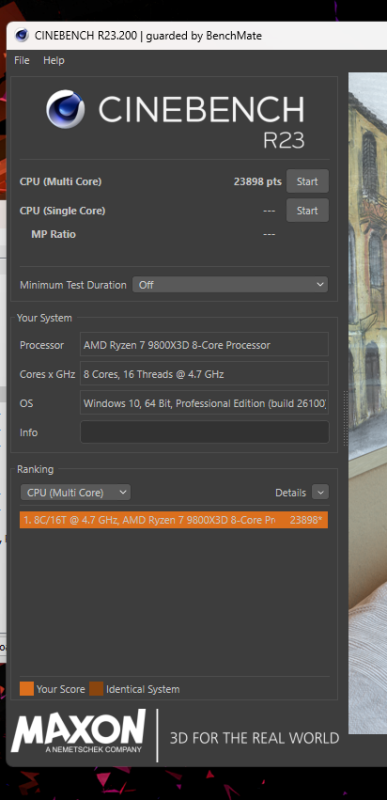
Task: Click the Processor field showing Ryzen 7 9800X3D
Action: click(x=204, y=345)
